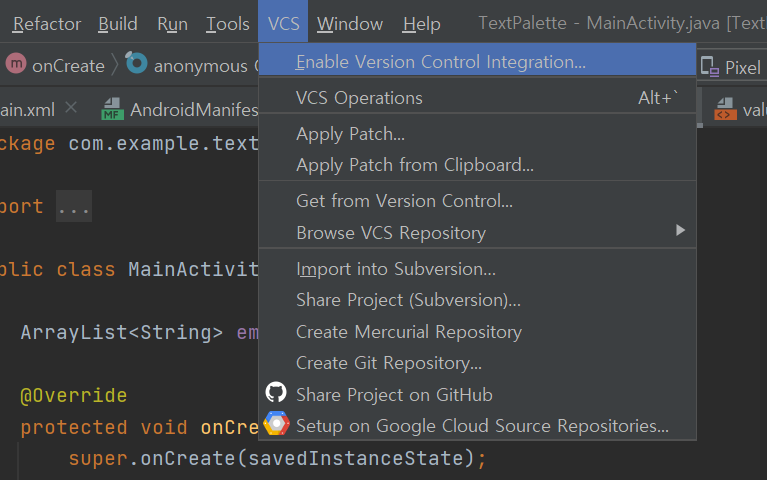Image resolution: width=767 pixels, height=480 pixels.
Task: Expand Browse VCS Repository submenu
Action: (477, 232)
